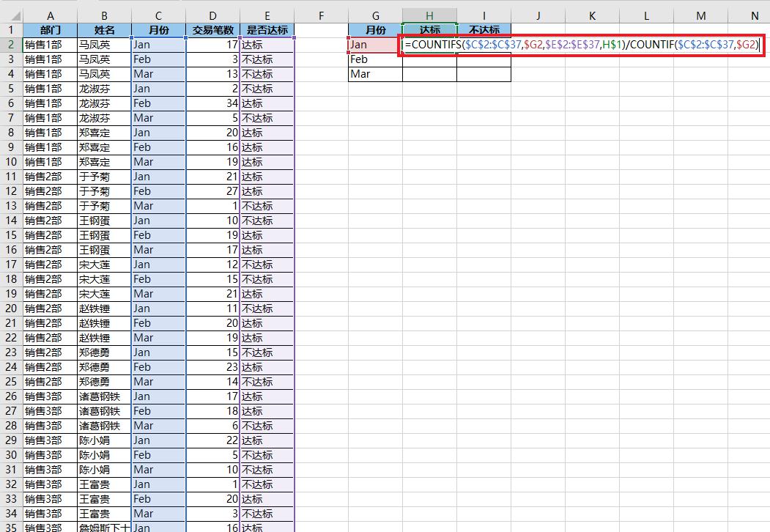The height and width of the screenshot is (532, 770).
Task: Click the COUNTIFS formula in cell H2
Action: pyautogui.click(x=582, y=45)
